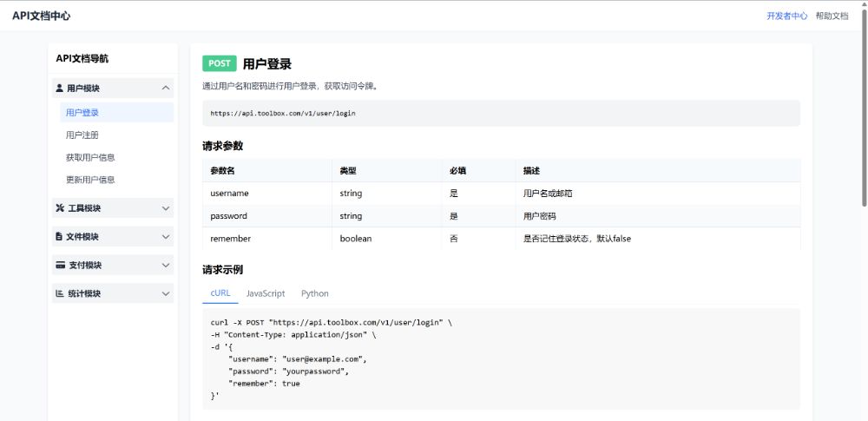This screenshot has width=868, height=421.
Task: Click the 支付模块 credit card icon
Action: coord(60,266)
